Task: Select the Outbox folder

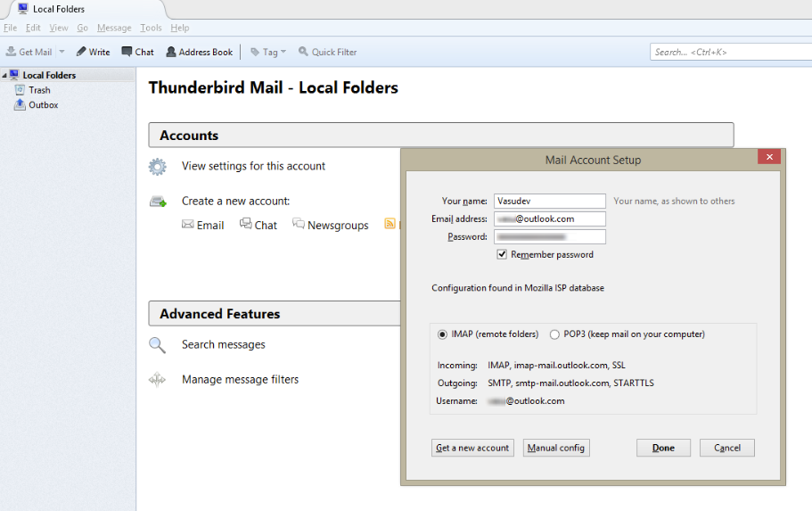Action: pos(44,104)
